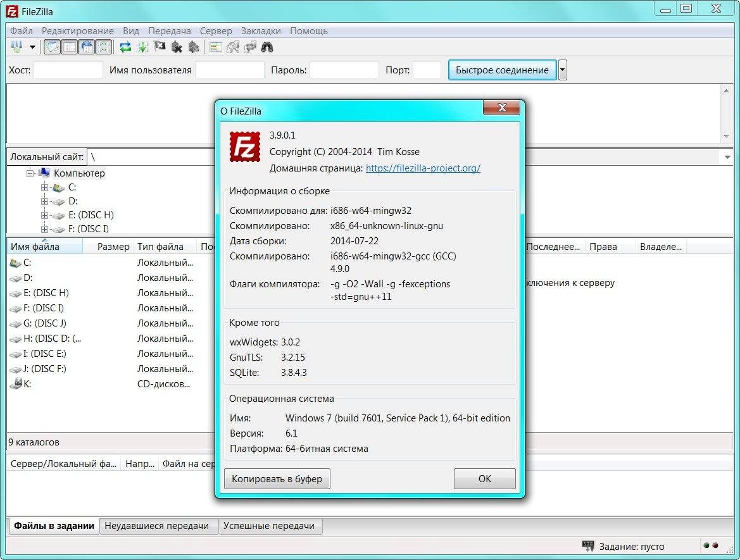This screenshot has width=740, height=560.
Task: Sort by the Тип файла column
Action: click(165, 246)
